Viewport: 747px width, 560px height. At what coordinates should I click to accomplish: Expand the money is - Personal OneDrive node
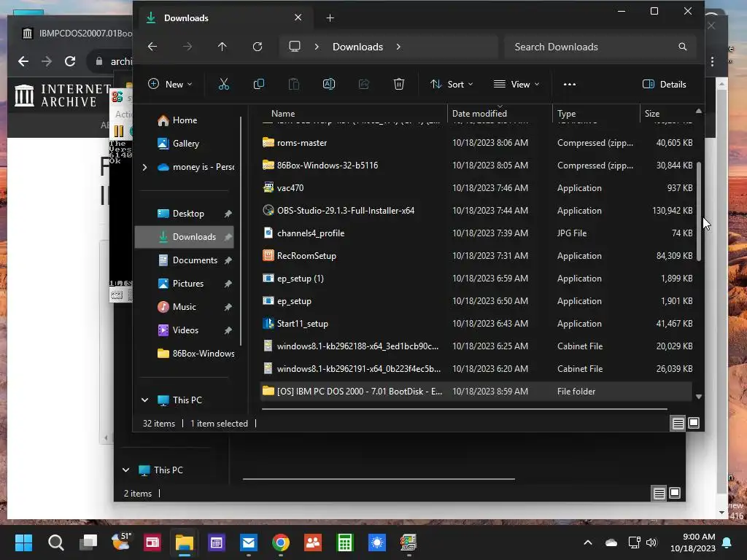click(x=144, y=167)
